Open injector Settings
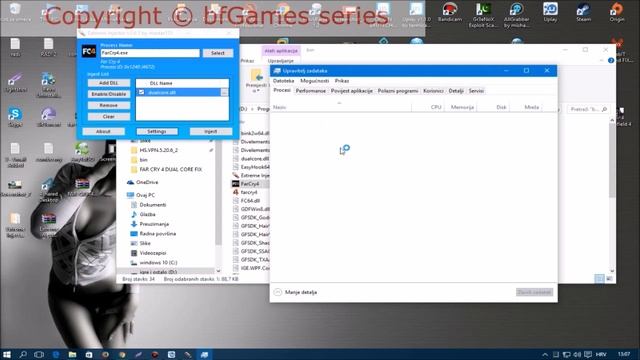This screenshot has height=360, width=640. (x=157, y=131)
